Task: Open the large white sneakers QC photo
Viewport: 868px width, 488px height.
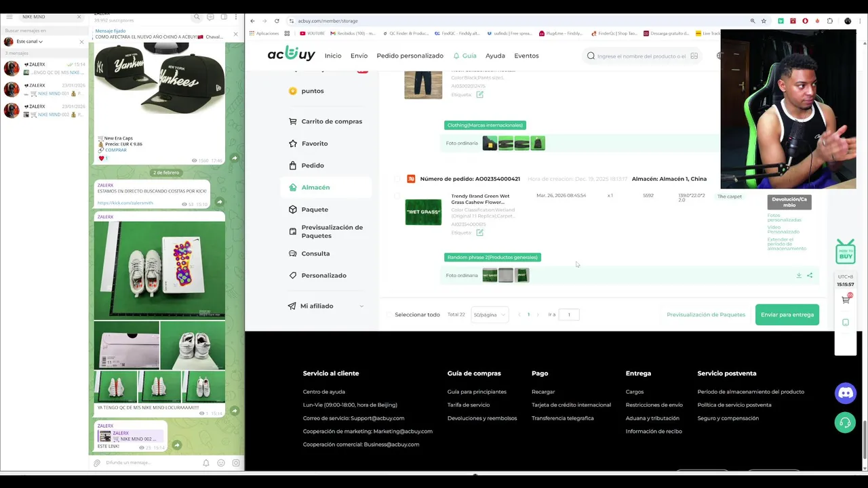Action: tap(159, 269)
